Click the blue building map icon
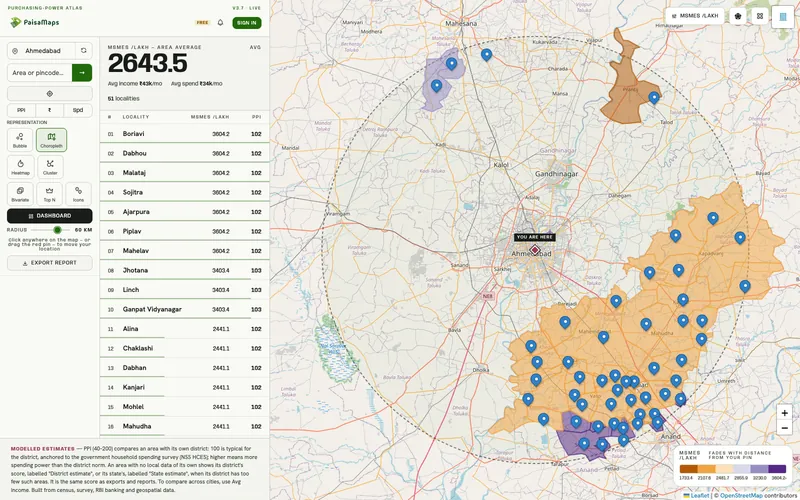This screenshot has height=500, width=800. coord(783,17)
